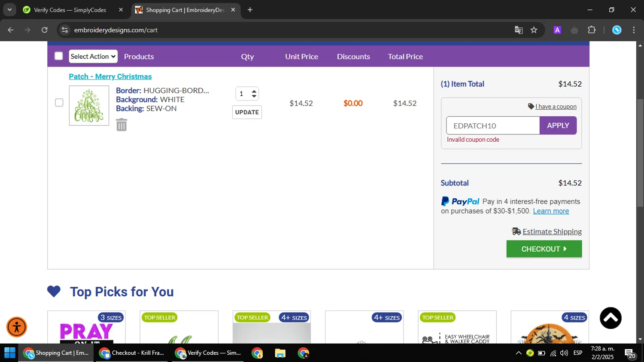Show hidden system tray icons
The height and width of the screenshot is (362, 644).
coord(519,353)
